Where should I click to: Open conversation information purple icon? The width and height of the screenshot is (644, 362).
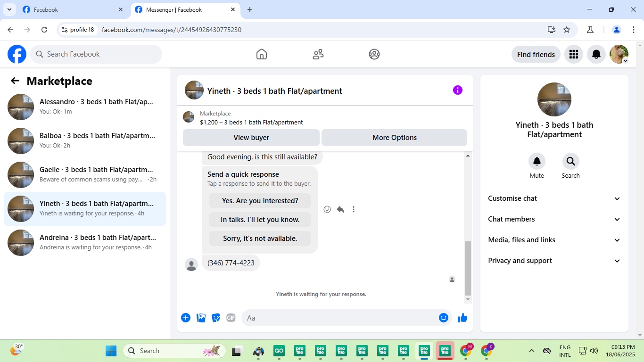(458, 90)
